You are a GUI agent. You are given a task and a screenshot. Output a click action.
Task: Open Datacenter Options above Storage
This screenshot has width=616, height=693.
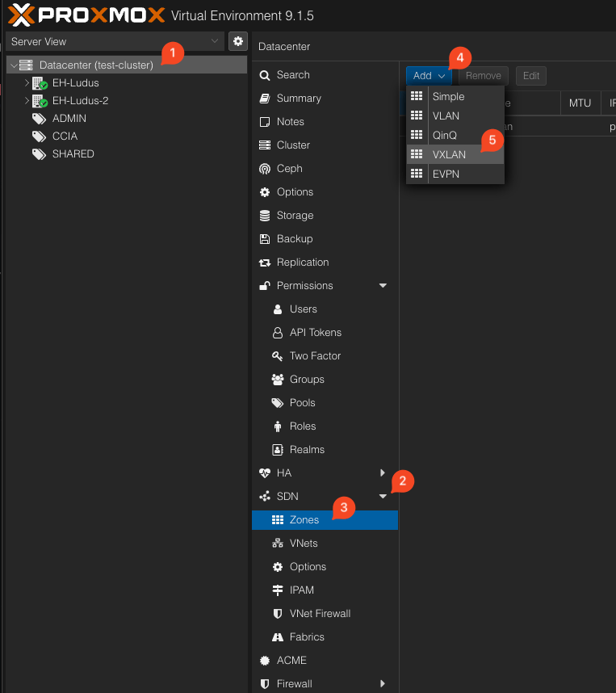(325, 191)
